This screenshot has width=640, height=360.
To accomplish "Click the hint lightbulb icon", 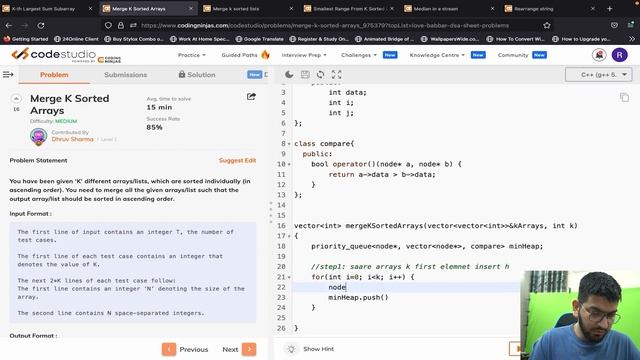I will [291, 349].
